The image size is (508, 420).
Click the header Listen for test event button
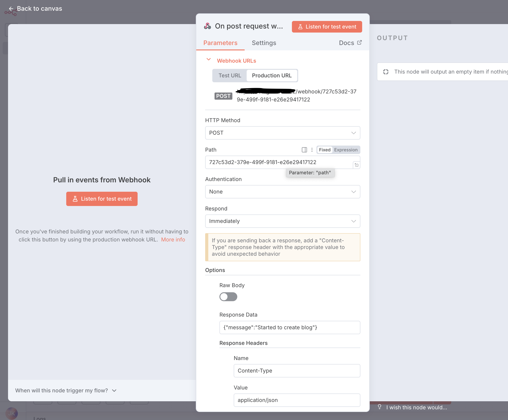326,27
